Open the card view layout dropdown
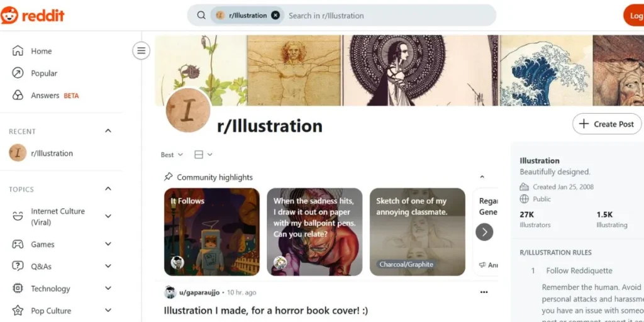The width and height of the screenshot is (644, 322). [x=203, y=155]
